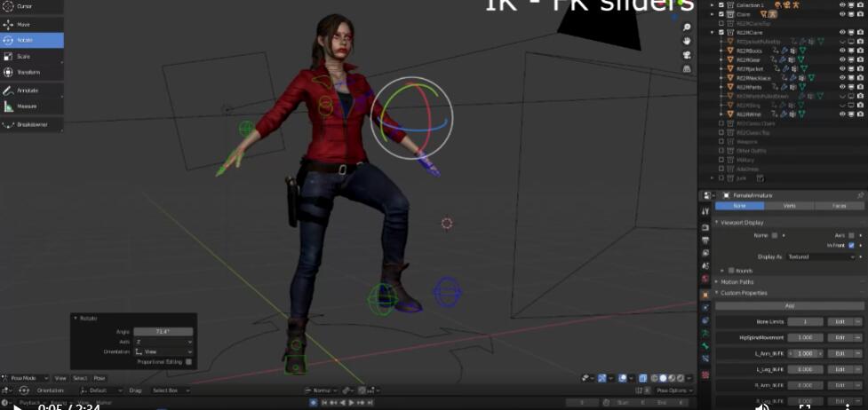Select the Cursor tool

[32, 6]
